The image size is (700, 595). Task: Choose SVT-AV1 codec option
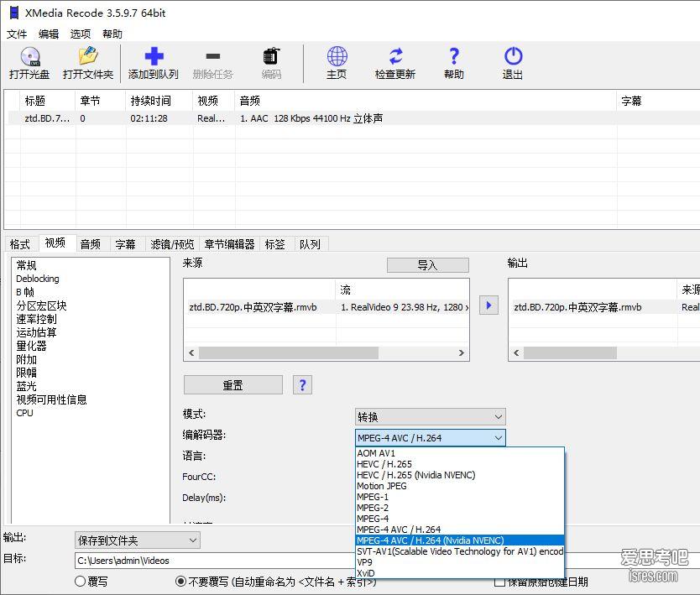tap(460, 551)
